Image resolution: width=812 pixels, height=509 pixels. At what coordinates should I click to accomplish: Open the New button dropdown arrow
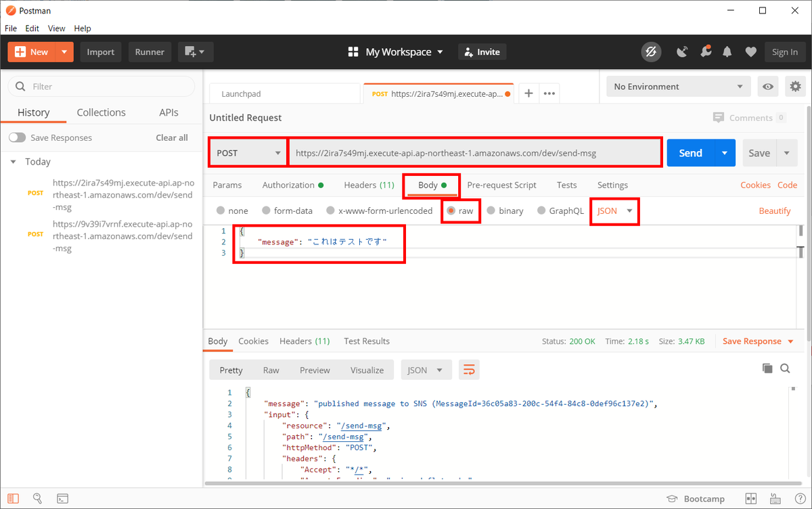pos(64,52)
